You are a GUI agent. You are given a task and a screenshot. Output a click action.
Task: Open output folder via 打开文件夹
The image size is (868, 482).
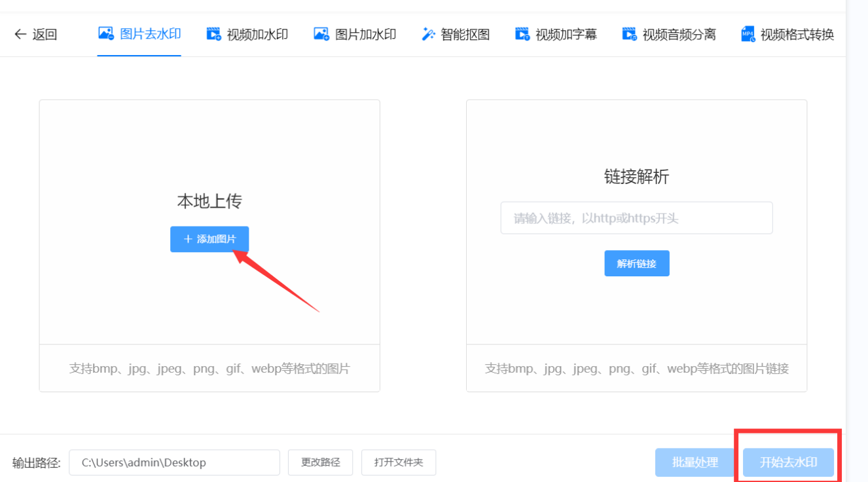pos(399,462)
